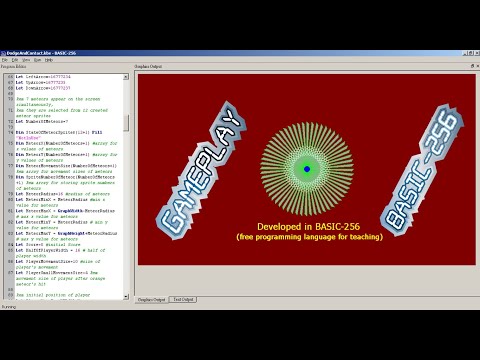Screen dimensions: 480x360
Task: Click comment 'Rem initial position of player'
Action: point(53,295)
